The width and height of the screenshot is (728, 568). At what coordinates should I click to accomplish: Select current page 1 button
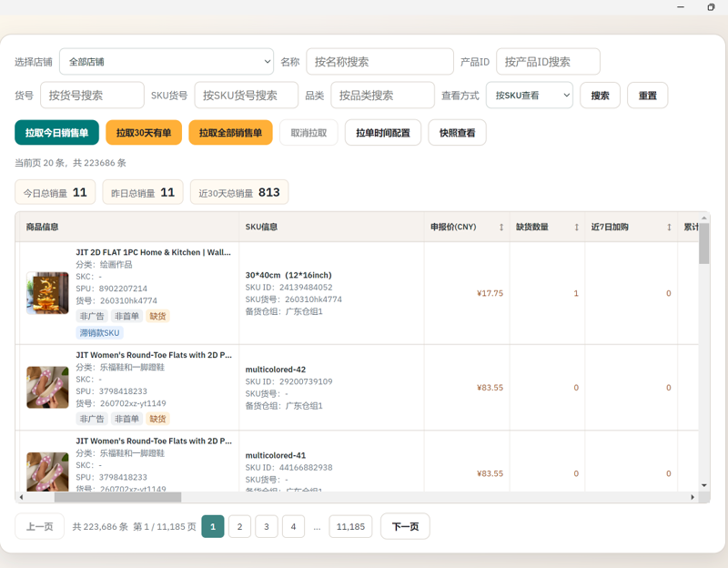click(213, 526)
